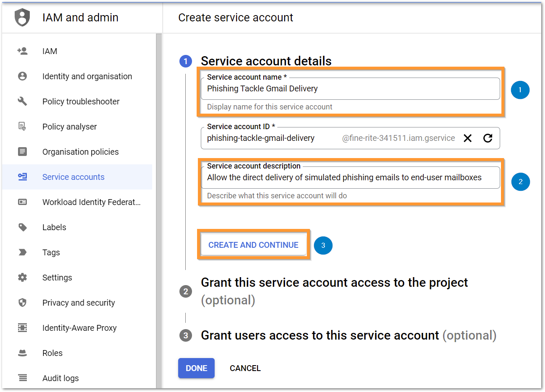Open Settings in the sidebar
This screenshot has width=545, height=392.
pyautogui.click(x=77, y=278)
